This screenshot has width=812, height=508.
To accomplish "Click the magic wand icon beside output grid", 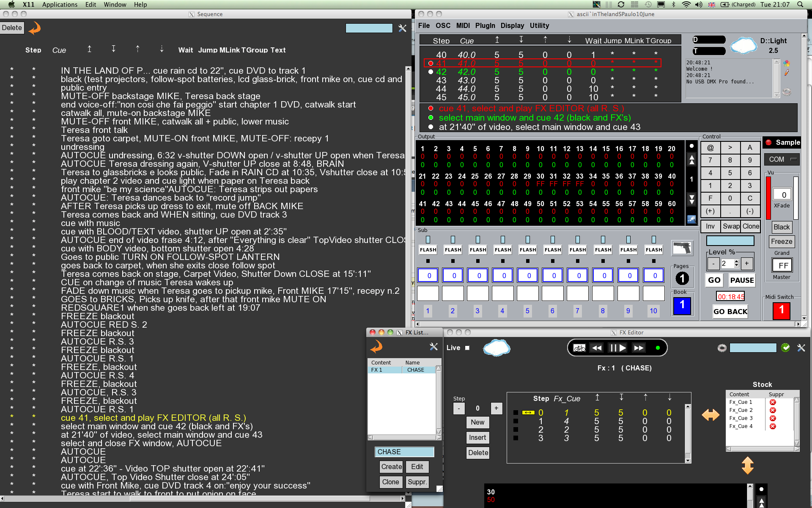I will tap(691, 219).
